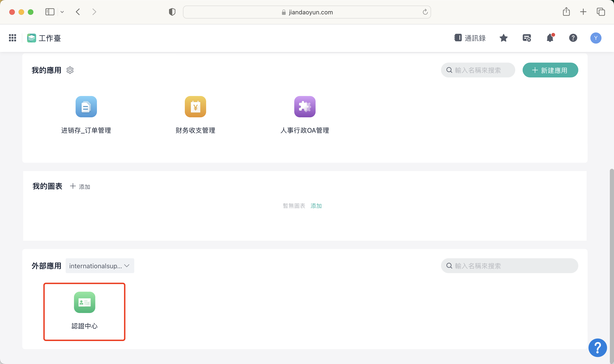Open the card with gear icon in header
Screen dimensions: 614x364
526,38
